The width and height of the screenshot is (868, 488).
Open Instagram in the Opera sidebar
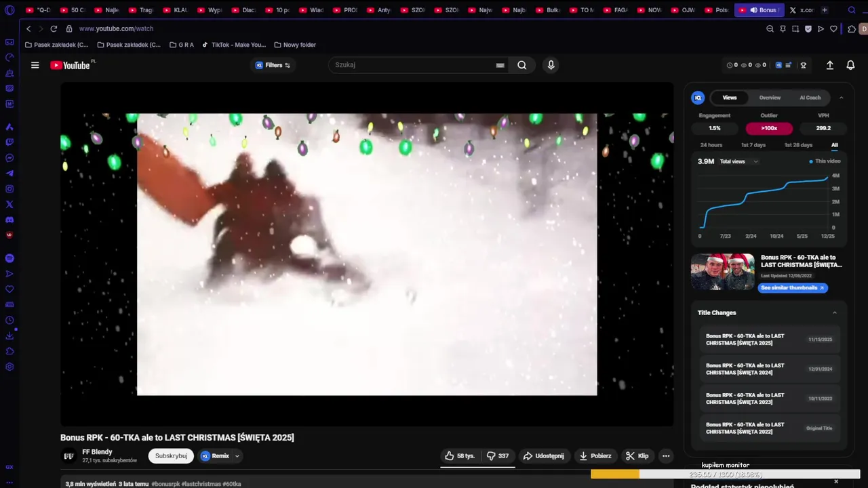(x=9, y=189)
